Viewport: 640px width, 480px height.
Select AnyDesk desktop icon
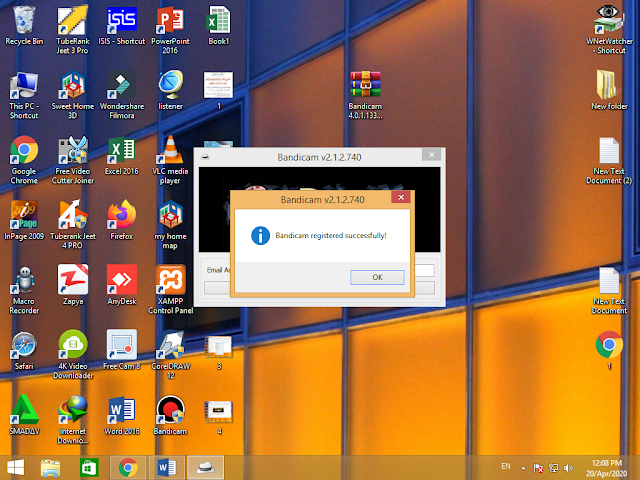pos(121,285)
